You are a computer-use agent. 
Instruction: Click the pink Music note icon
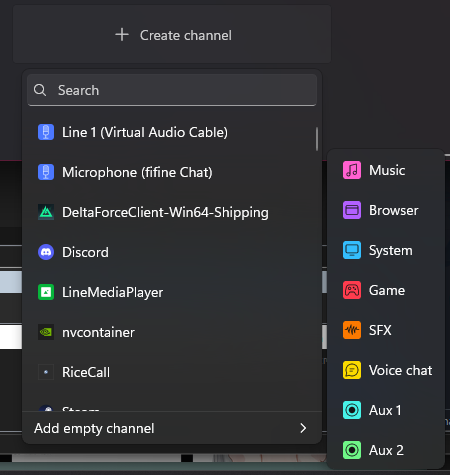tap(352, 170)
